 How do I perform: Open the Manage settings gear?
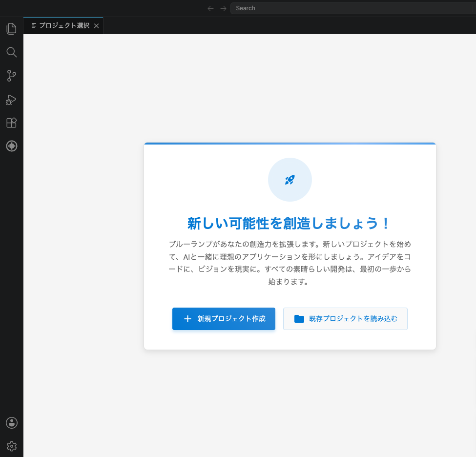coord(12,446)
